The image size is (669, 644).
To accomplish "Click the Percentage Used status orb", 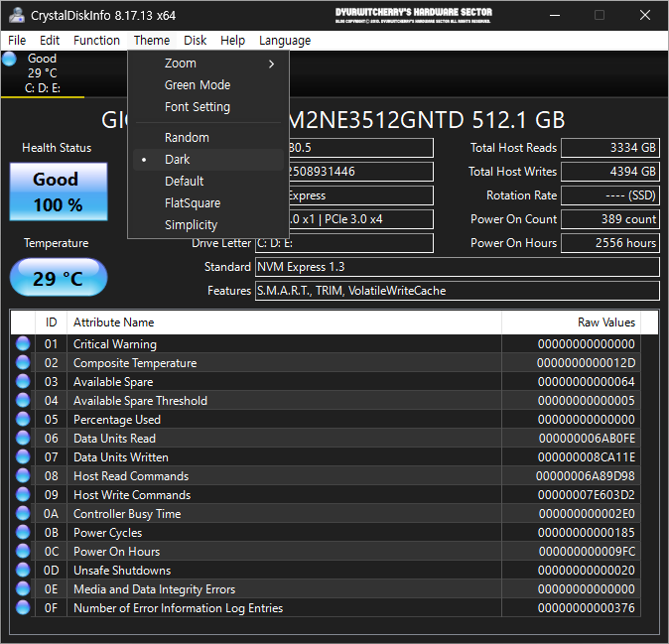I will coord(23,419).
